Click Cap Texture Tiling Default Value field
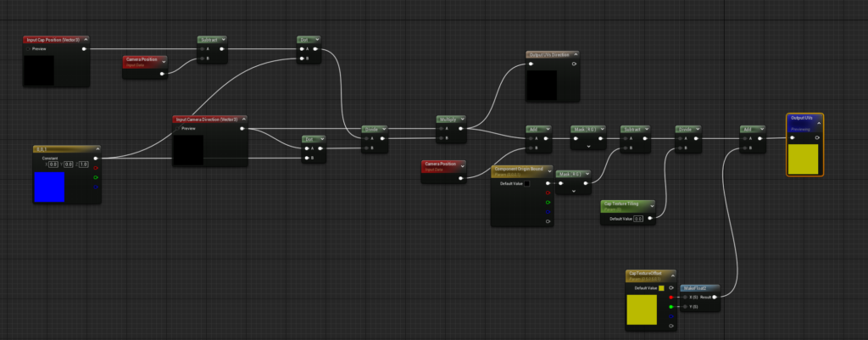868x340 pixels. (637, 219)
